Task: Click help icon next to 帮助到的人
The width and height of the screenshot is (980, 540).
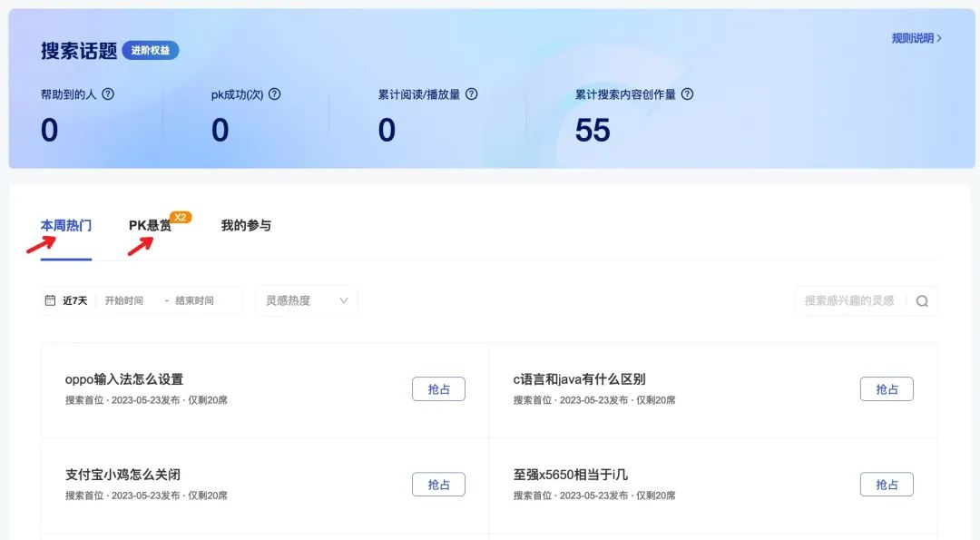Action: (x=108, y=94)
